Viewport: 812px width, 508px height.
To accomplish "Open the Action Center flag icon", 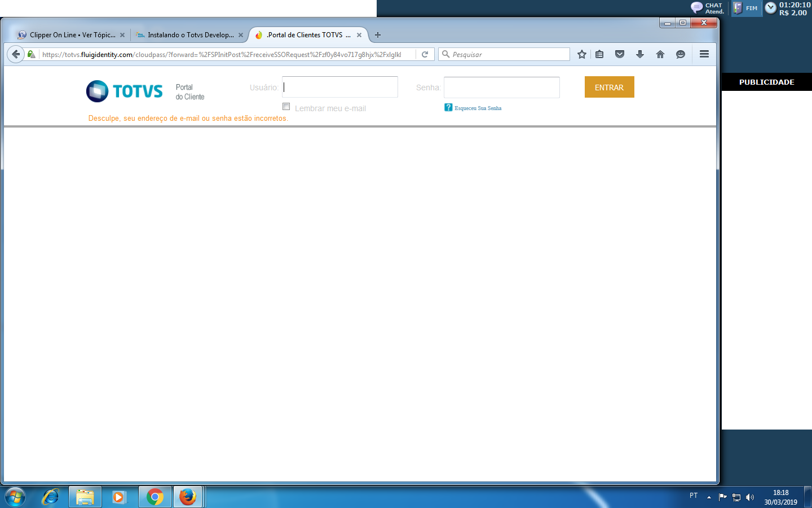I will 723,497.
